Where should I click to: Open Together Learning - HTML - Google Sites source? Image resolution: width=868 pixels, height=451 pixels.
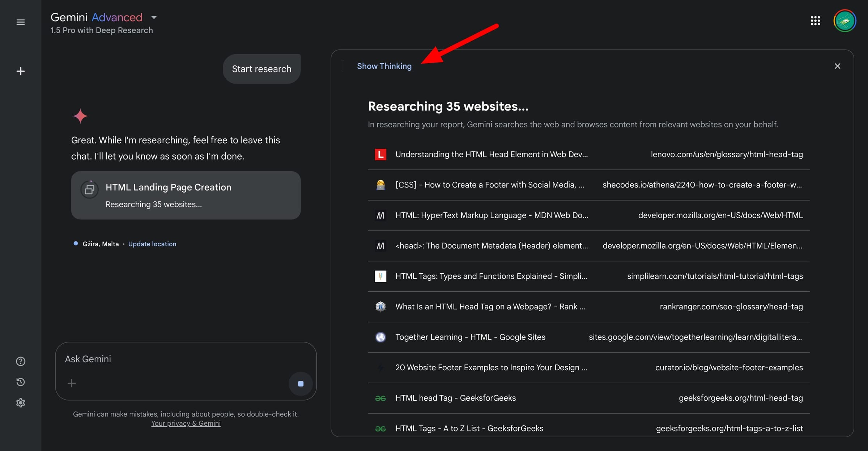(470, 337)
